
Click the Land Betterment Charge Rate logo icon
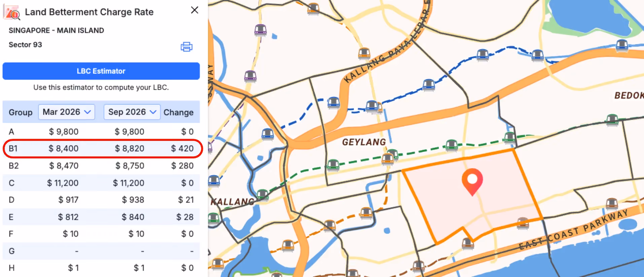point(12,12)
